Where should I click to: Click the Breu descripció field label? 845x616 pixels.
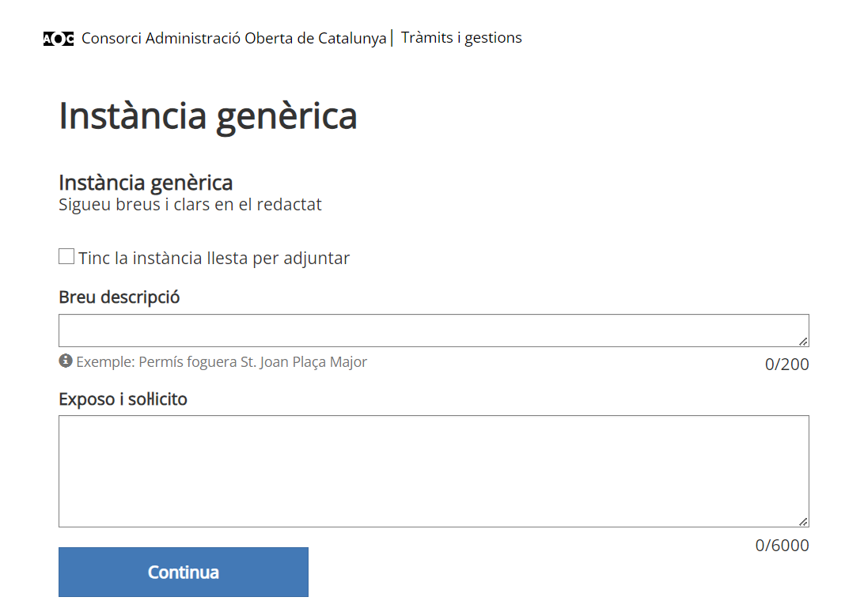pos(119,297)
